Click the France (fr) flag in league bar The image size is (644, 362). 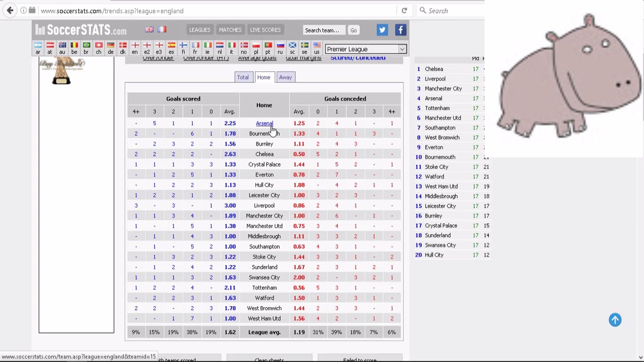pyautogui.click(x=195, y=46)
